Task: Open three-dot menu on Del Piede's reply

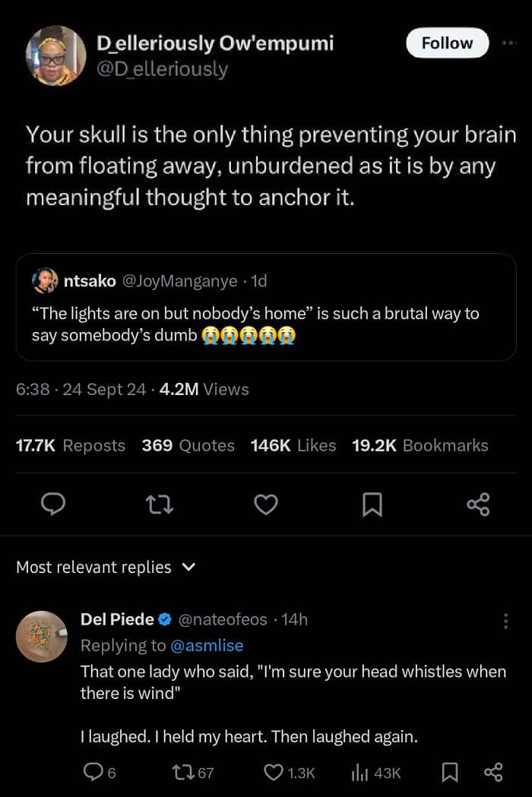Action: click(506, 621)
